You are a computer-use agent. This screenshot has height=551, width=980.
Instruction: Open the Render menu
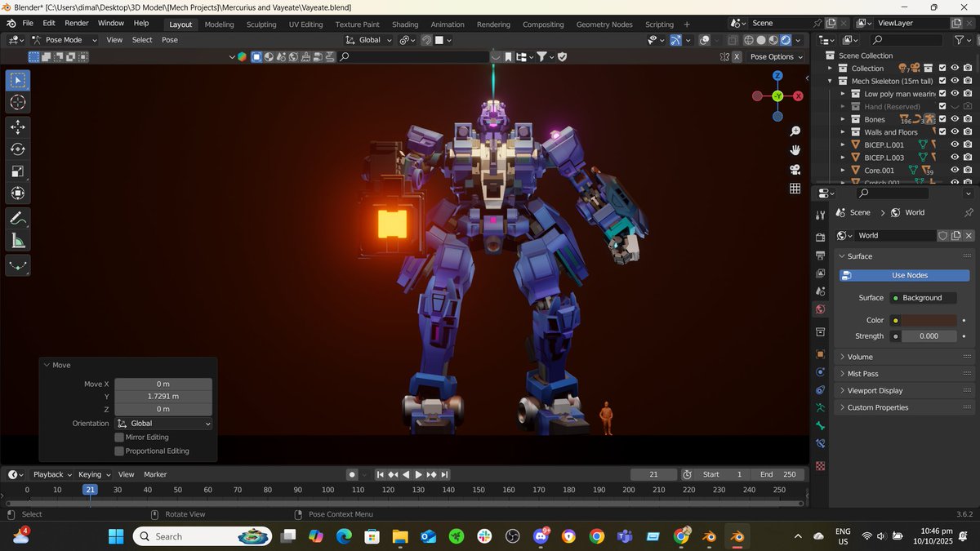click(x=77, y=23)
